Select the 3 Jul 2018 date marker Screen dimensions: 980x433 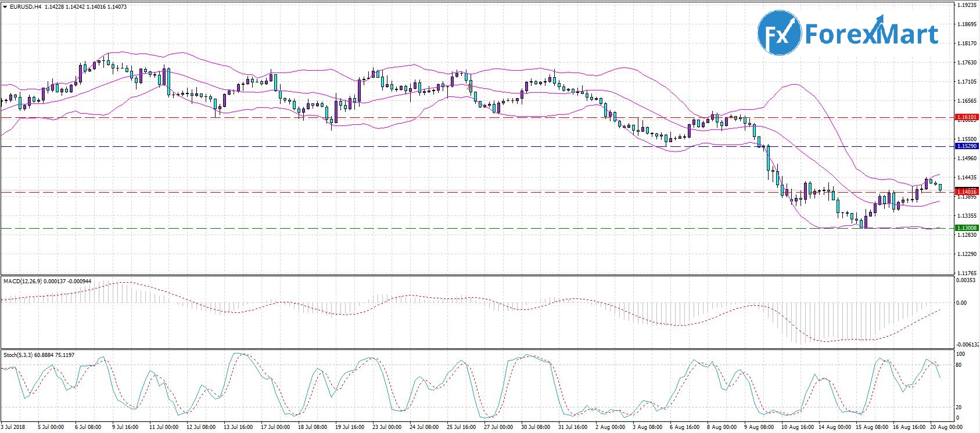pos(13,427)
